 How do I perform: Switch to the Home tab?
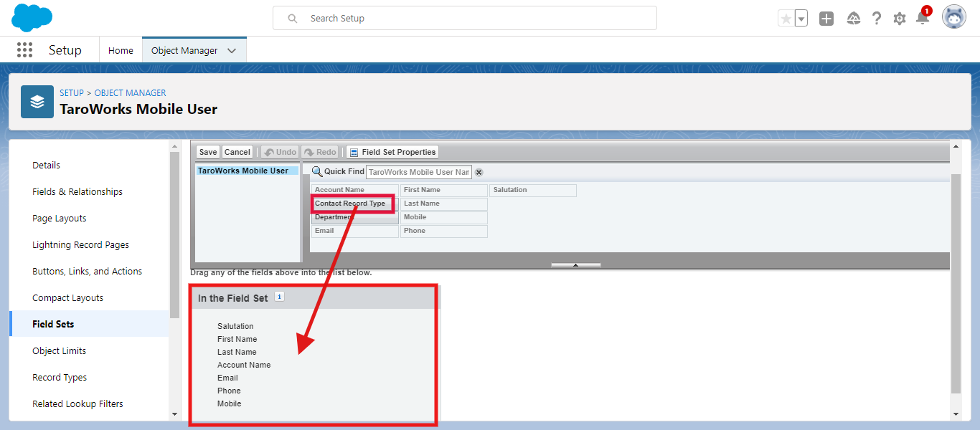121,50
